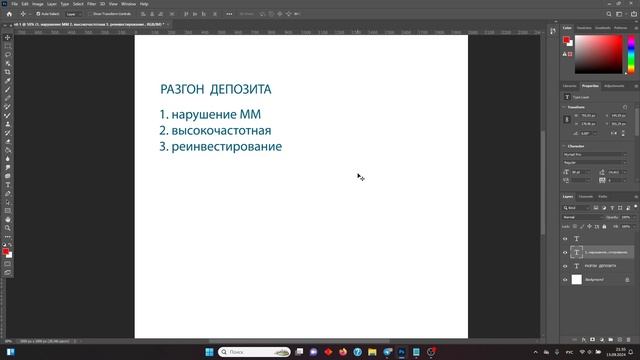Open File Explorer from the taskbar

pyautogui.click(x=372, y=352)
